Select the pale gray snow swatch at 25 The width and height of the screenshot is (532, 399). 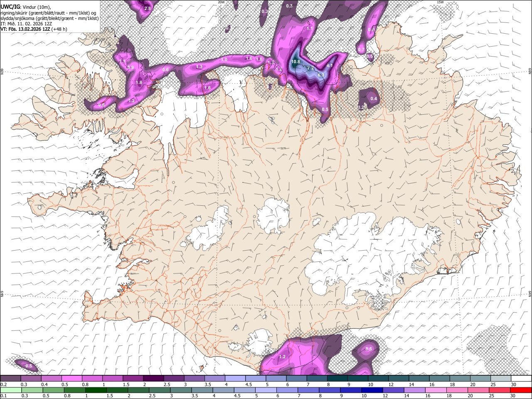click(500, 379)
